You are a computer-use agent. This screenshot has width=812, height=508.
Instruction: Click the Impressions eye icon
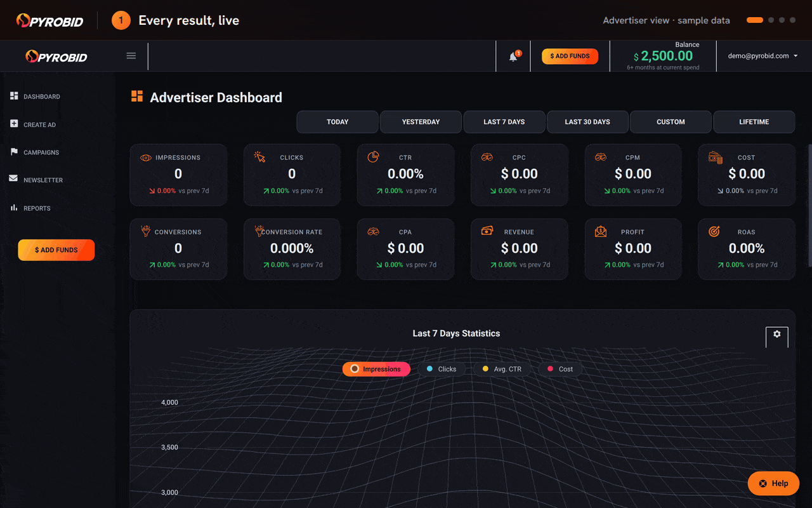(x=146, y=157)
